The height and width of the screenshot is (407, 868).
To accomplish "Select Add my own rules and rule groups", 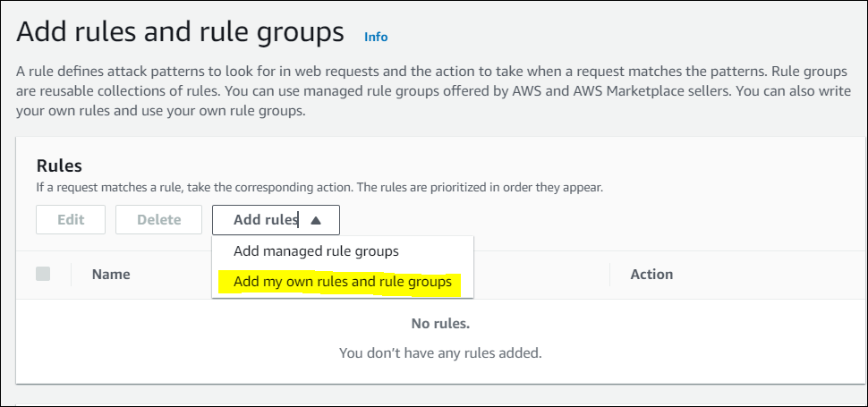I will [342, 282].
